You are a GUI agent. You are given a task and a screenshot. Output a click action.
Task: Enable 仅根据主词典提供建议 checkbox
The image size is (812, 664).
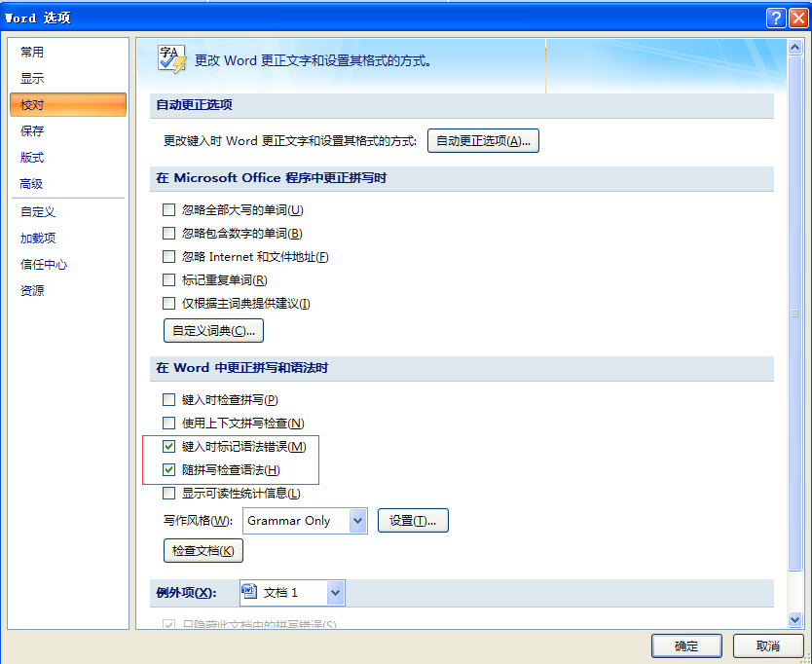[168, 304]
